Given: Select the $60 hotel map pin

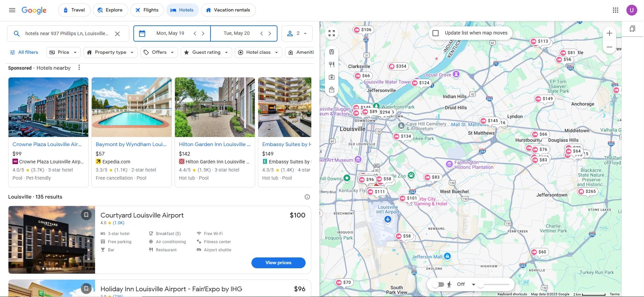Looking at the screenshot, I should (539, 252).
